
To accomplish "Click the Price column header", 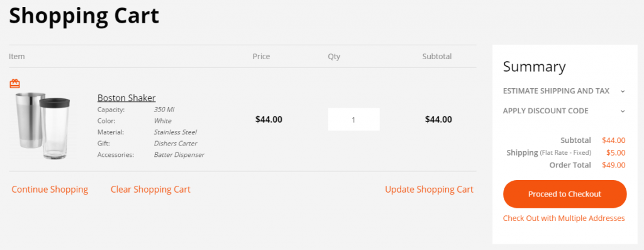I will click(261, 56).
